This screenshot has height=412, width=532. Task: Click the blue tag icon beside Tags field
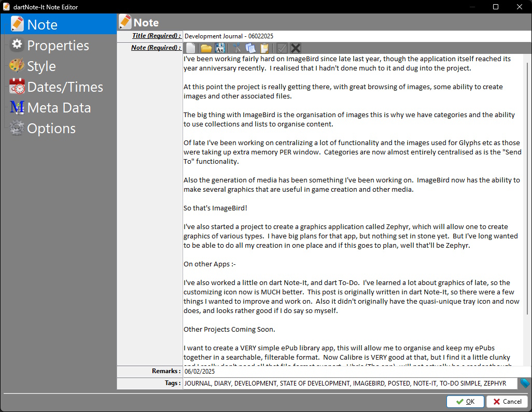[525, 383]
